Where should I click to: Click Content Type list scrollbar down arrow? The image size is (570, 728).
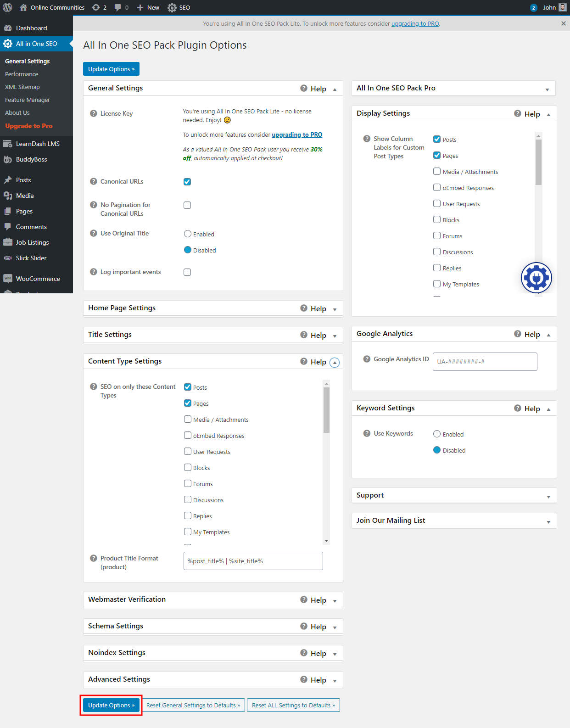point(326,541)
